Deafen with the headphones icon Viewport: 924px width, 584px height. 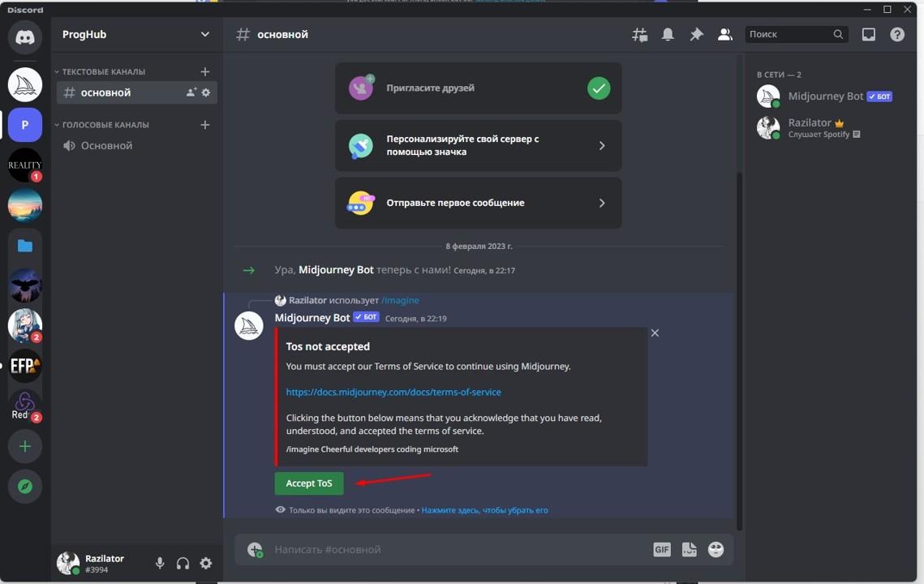[183, 564]
